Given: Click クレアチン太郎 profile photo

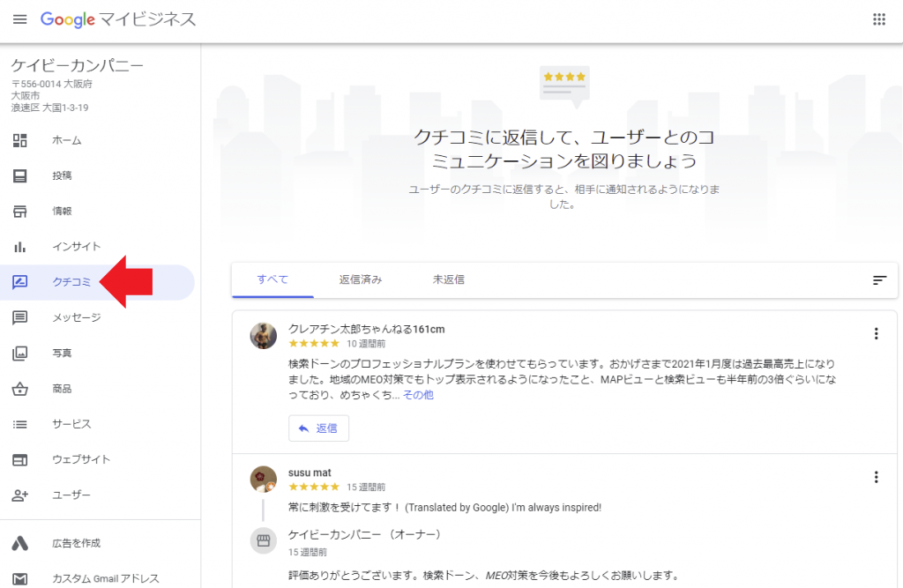Looking at the screenshot, I should [263, 336].
